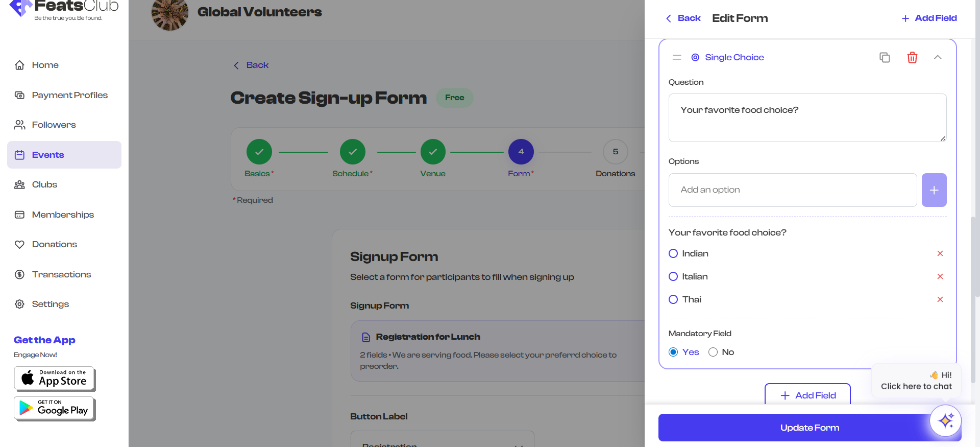This screenshot has width=980, height=447.
Task: Delete the Single Choice field with the trash icon
Action: pyautogui.click(x=912, y=57)
